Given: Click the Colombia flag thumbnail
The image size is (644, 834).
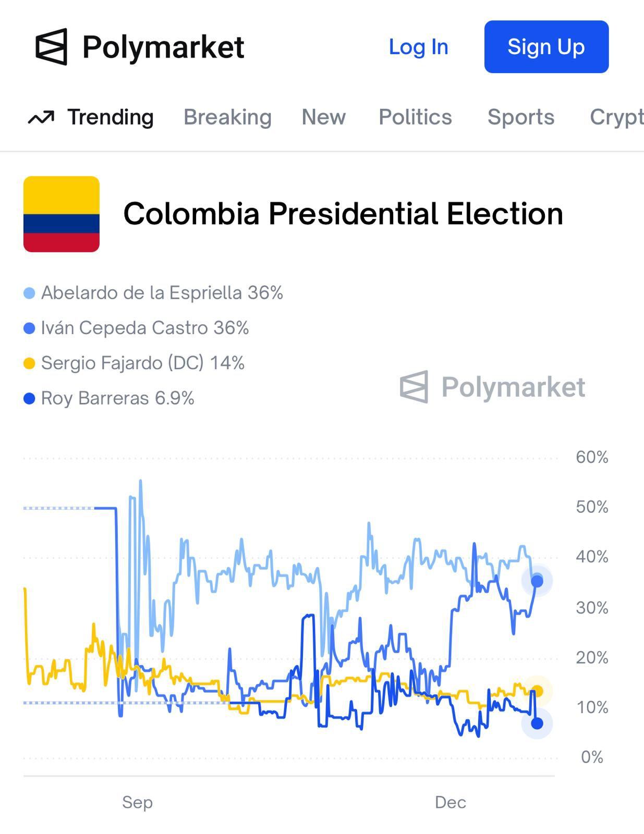Looking at the screenshot, I should click(62, 214).
